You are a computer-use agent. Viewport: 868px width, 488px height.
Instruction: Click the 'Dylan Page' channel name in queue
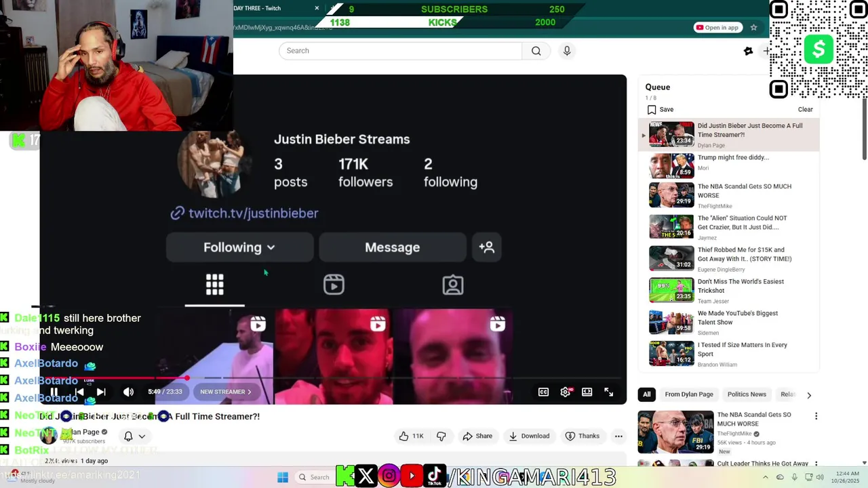point(711,145)
